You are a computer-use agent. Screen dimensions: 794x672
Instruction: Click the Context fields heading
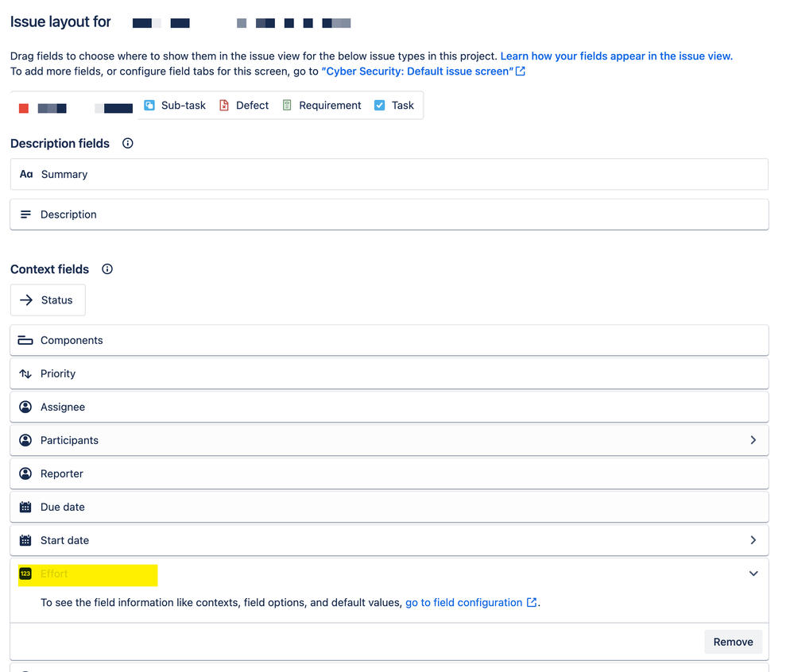49,269
